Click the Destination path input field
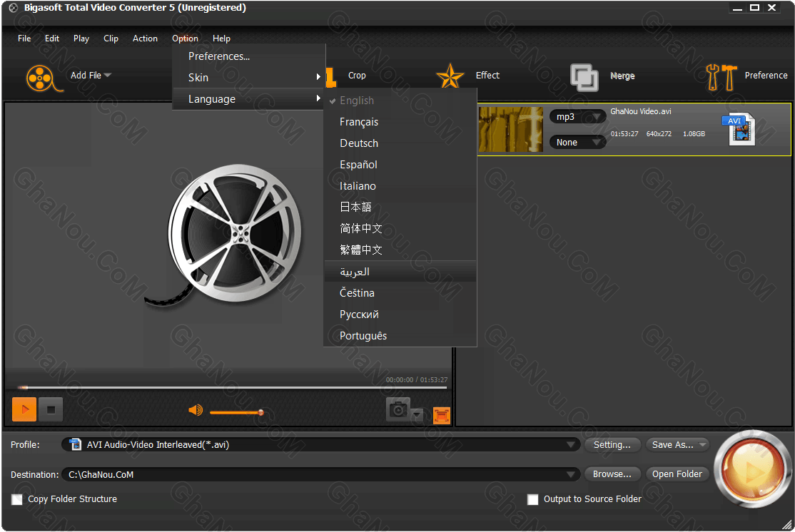Viewport: 795px width, 532px height. point(320,474)
